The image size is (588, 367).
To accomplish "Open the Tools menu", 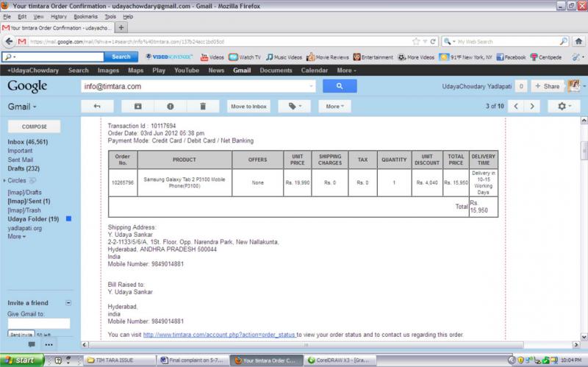I will (110, 17).
